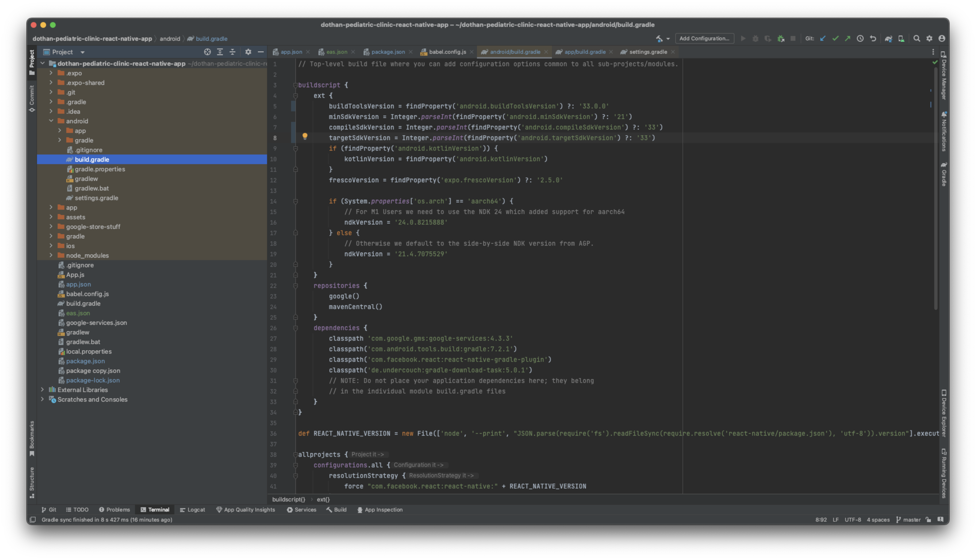Switch to the app/build.gradle editor tab
This screenshot has height=560, width=976.
pyautogui.click(x=585, y=52)
